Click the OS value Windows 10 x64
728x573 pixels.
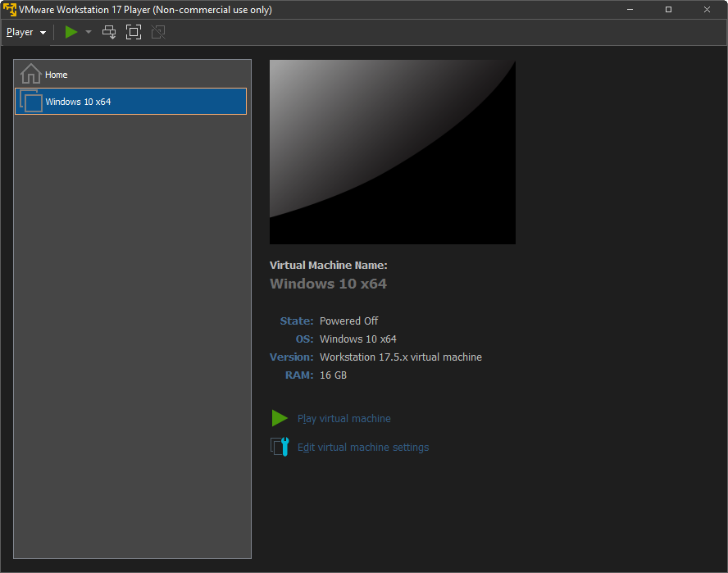358,339
